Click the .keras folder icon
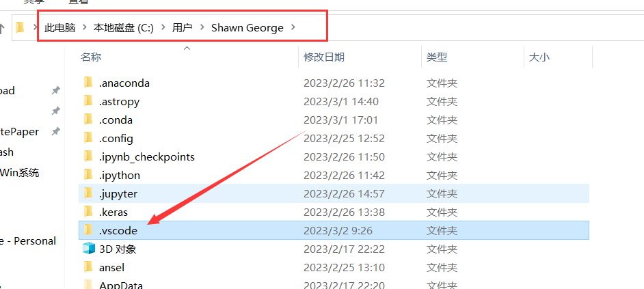The height and width of the screenshot is (289, 644). point(88,212)
